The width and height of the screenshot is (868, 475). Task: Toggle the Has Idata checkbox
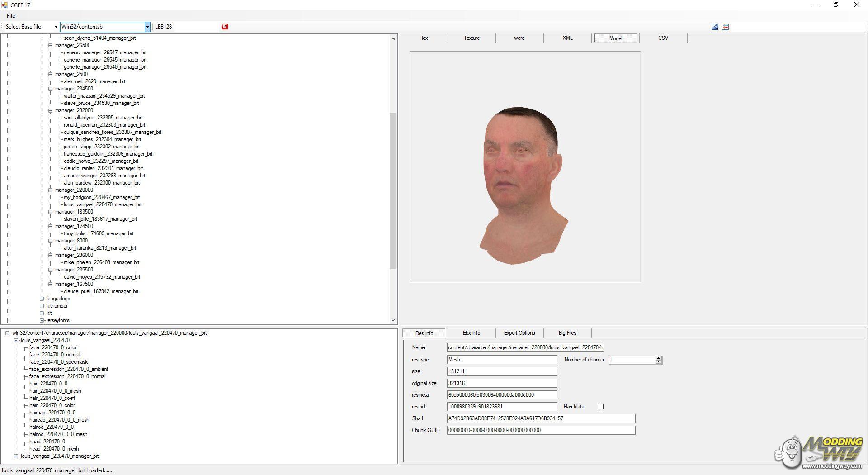coord(600,407)
